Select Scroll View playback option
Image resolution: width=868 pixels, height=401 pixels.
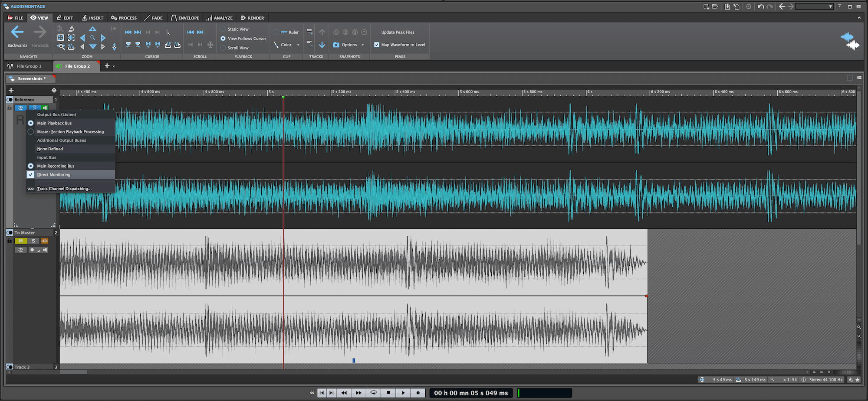coord(234,48)
